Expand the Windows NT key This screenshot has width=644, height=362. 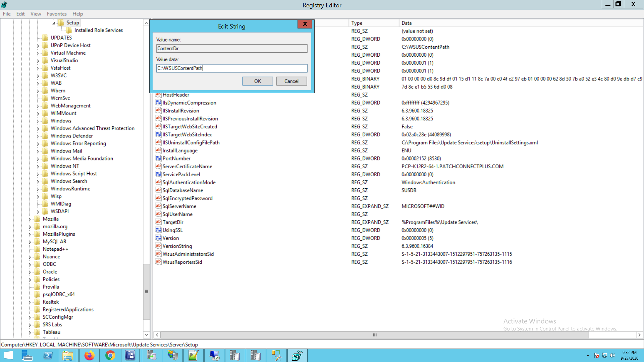(38, 166)
